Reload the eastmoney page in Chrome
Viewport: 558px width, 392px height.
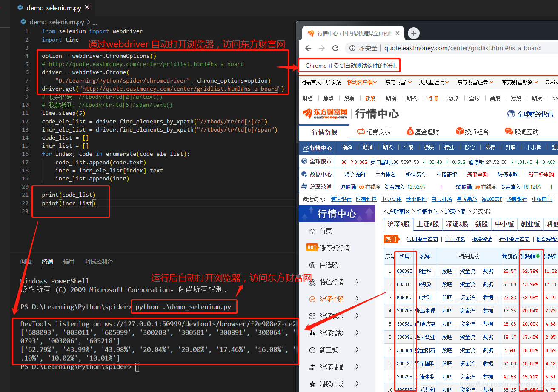point(335,48)
